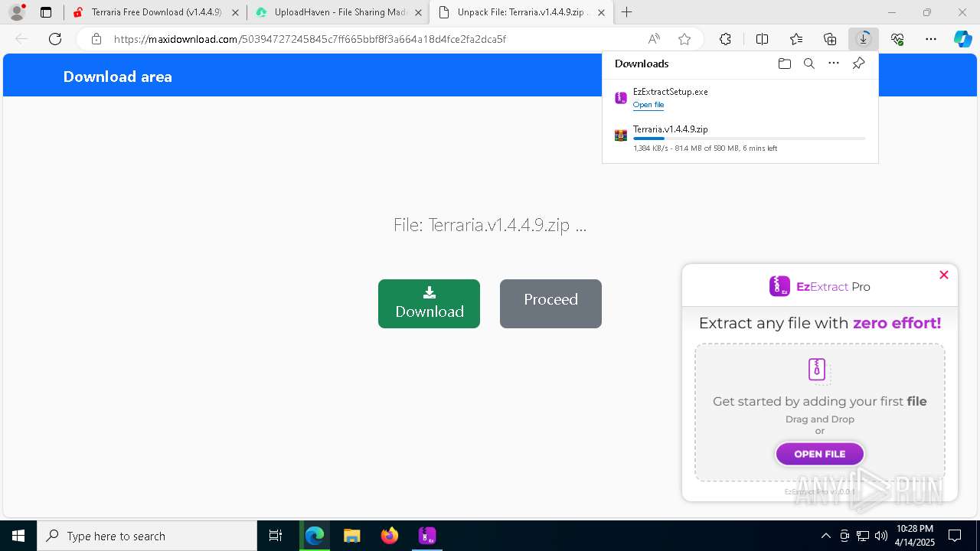Click the Terraria zip download progress bar
The image size is (980, 551).
[749, 139]
